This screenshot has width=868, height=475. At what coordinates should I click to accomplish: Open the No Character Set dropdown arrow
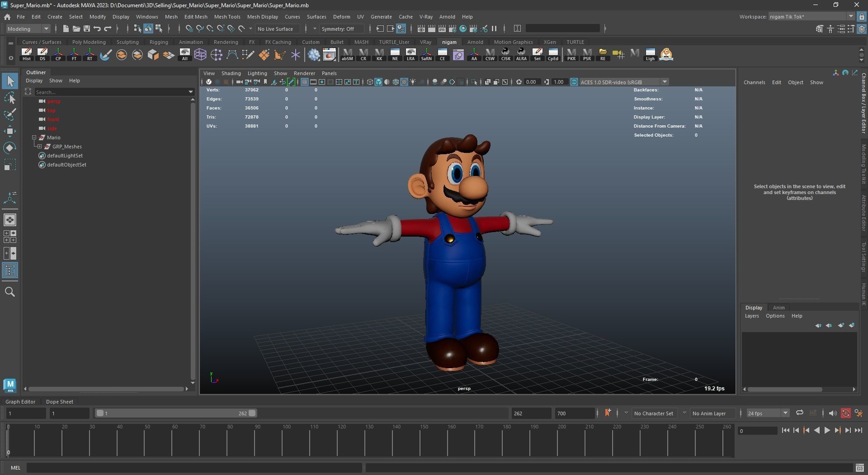pyautogui.click(x=626, y=413)
